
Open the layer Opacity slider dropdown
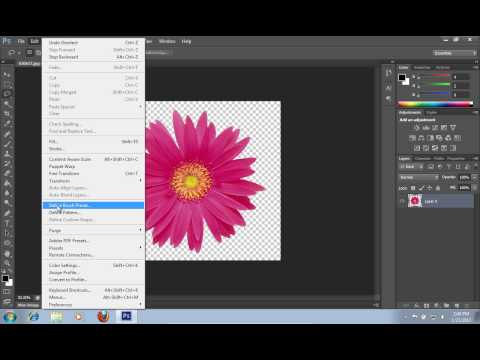474,177
